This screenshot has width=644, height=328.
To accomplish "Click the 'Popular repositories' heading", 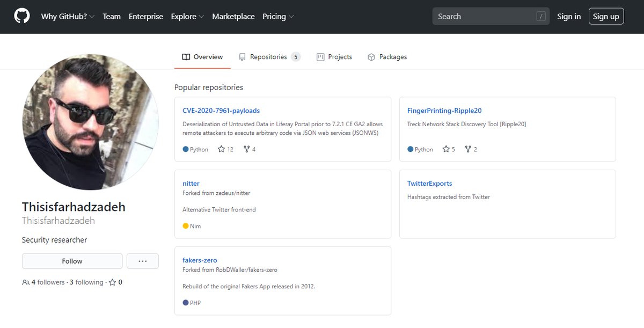I will 209,87.
